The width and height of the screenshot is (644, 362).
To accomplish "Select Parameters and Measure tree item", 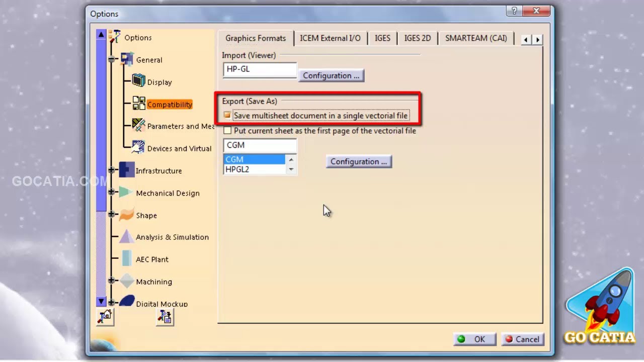I will 181,126.
